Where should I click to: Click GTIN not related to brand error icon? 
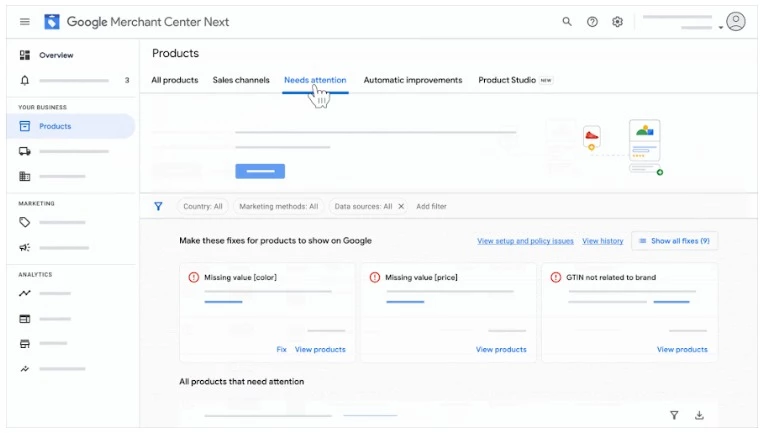556,277
